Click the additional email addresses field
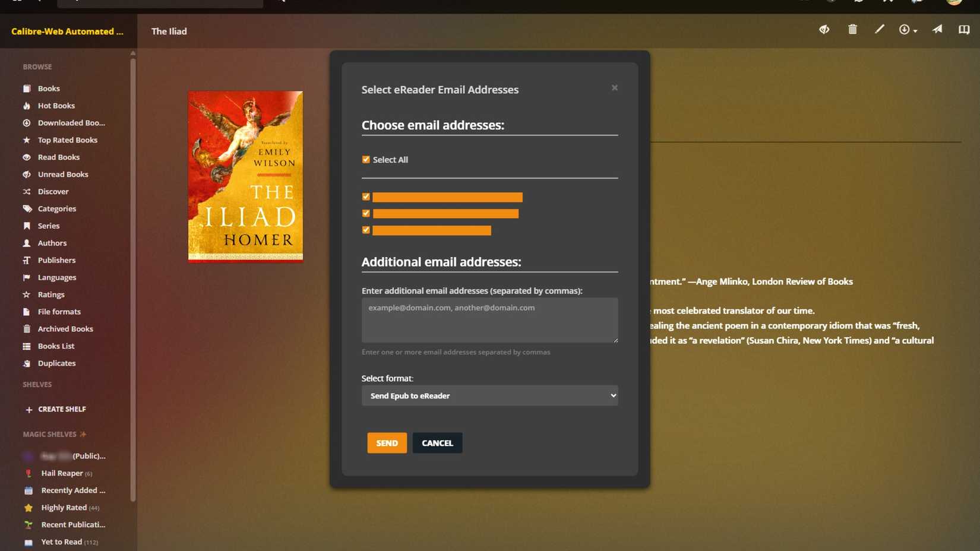 [x=489, y=320]
